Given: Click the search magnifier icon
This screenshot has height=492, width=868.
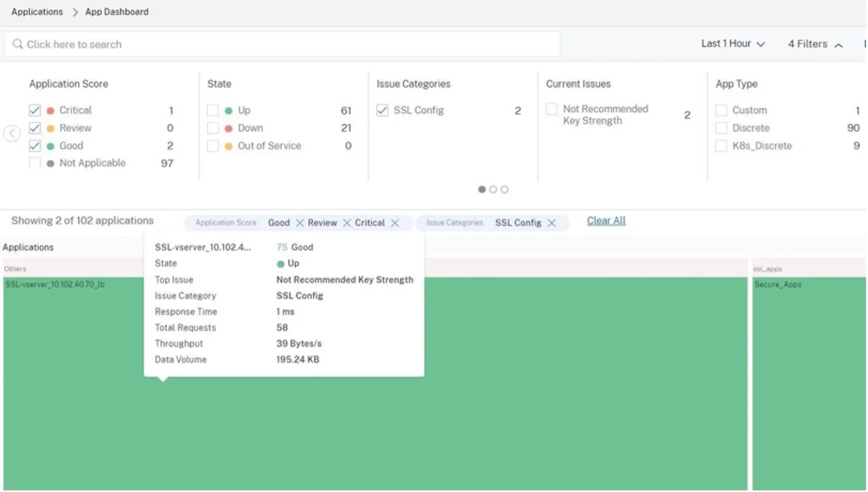Looking at the screenshot, I should (x=18, y=44).
